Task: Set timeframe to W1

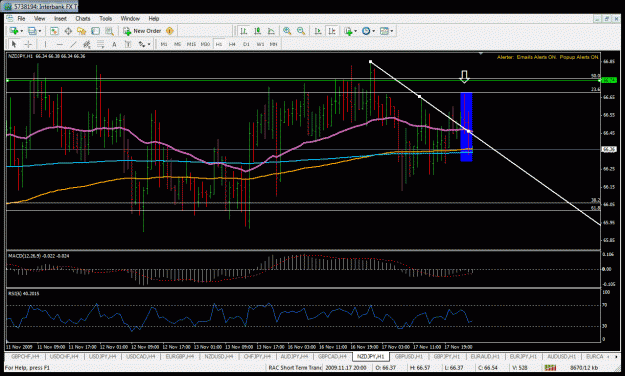Action: [x=260, y=44]
